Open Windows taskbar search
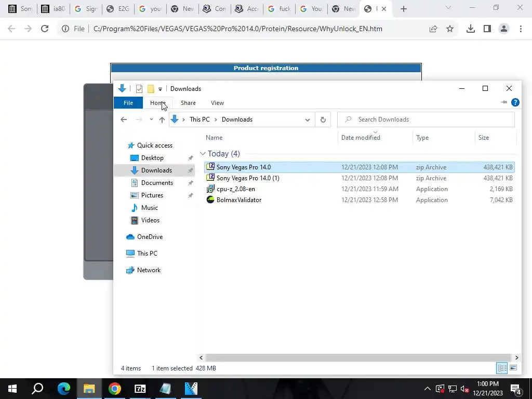The image size is (532, 399). 37,389
